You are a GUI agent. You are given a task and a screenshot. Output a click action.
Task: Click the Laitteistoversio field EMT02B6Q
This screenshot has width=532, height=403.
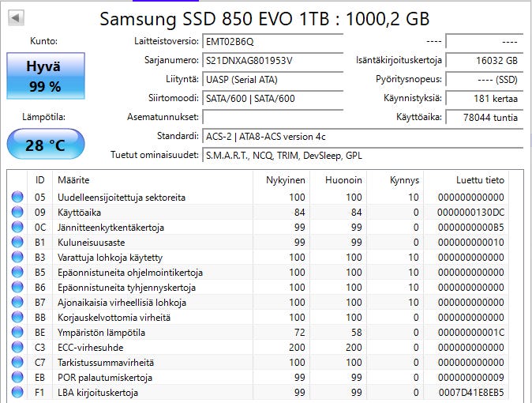(273, 41)
